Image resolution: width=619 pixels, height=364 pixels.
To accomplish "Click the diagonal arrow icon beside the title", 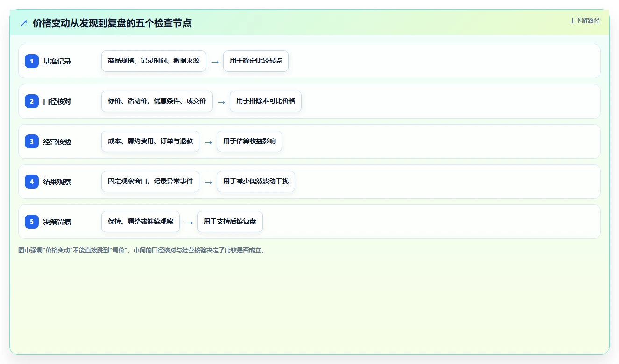I will (x=24, y=23).
